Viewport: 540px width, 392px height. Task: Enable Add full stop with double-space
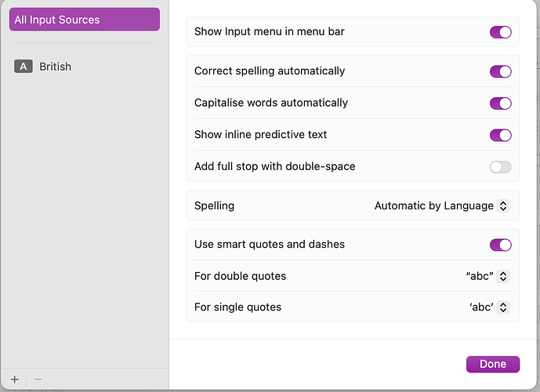[x=500, y=167]
